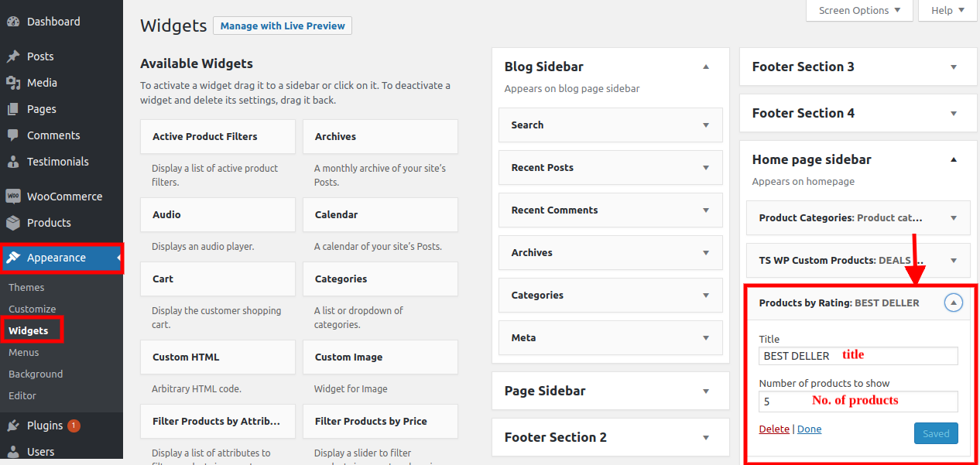Collapse the Products by Rating widget
980x465 pixels.
953,303
